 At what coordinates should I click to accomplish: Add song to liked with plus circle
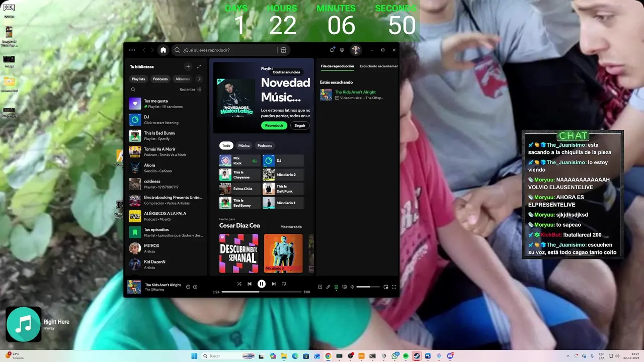[x=195, y=287]
